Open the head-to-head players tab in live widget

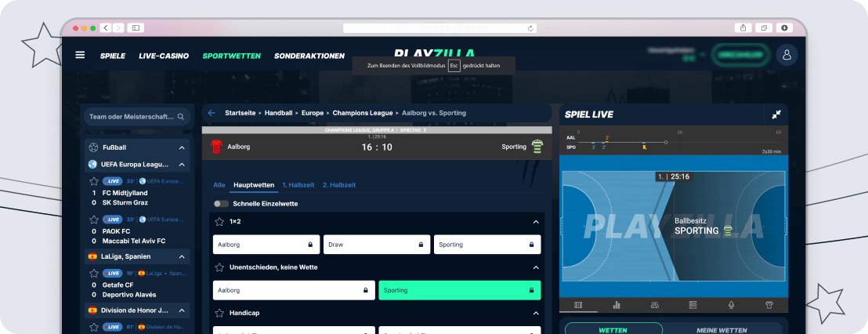coord(655,305)
